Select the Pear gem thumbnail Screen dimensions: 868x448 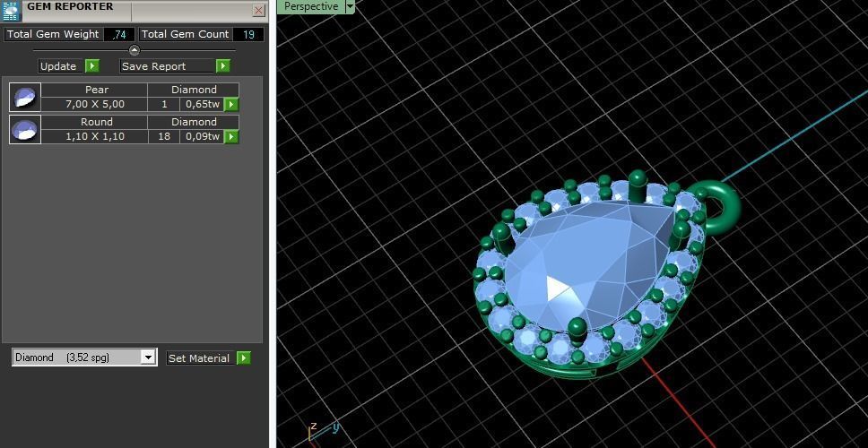[25, 98]
